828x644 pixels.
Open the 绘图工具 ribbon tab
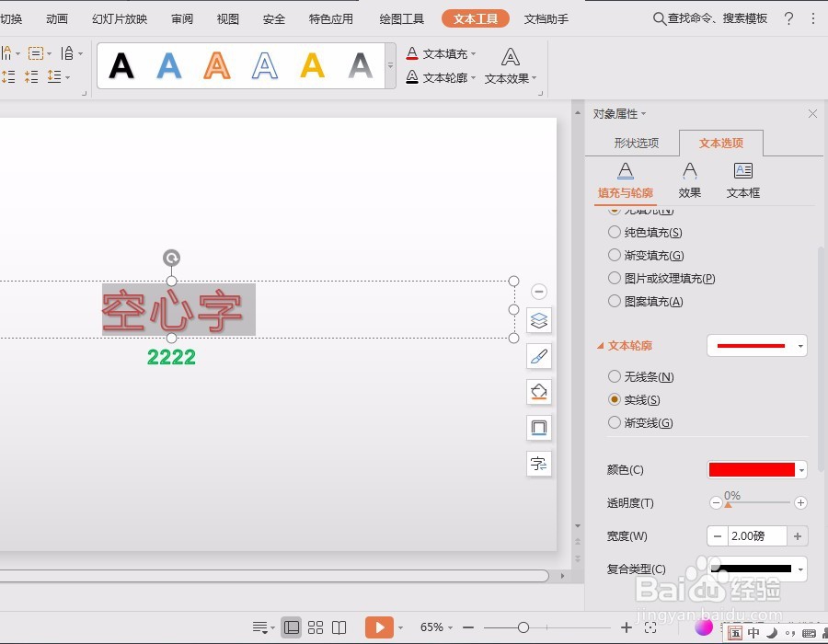[x=401, y=19]
